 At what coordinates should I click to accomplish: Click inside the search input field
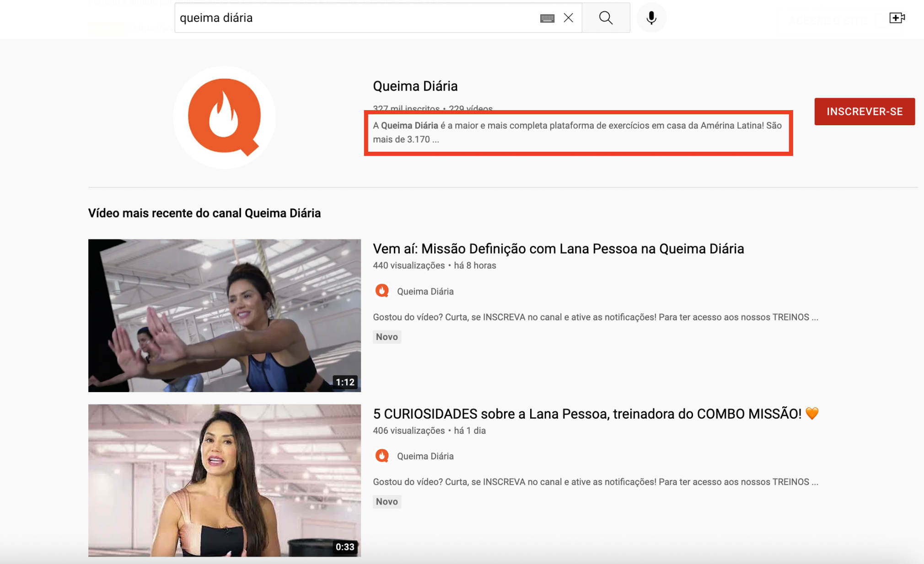click(320, 18)
